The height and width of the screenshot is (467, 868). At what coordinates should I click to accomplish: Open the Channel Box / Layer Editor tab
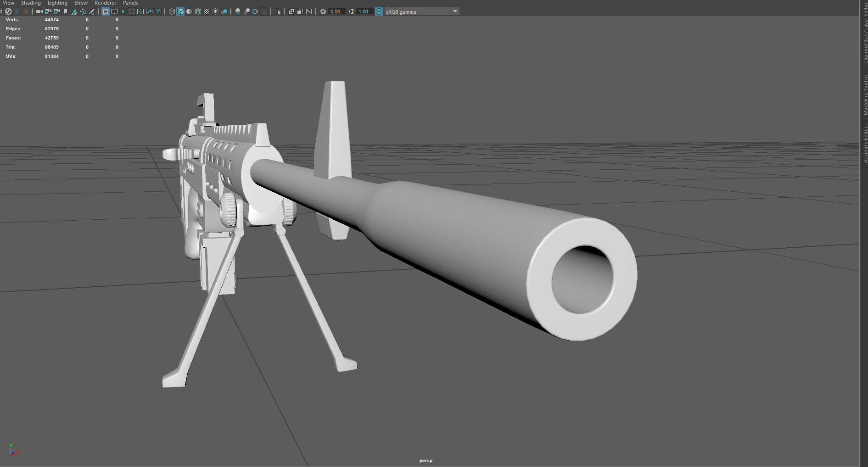(865, 33)
